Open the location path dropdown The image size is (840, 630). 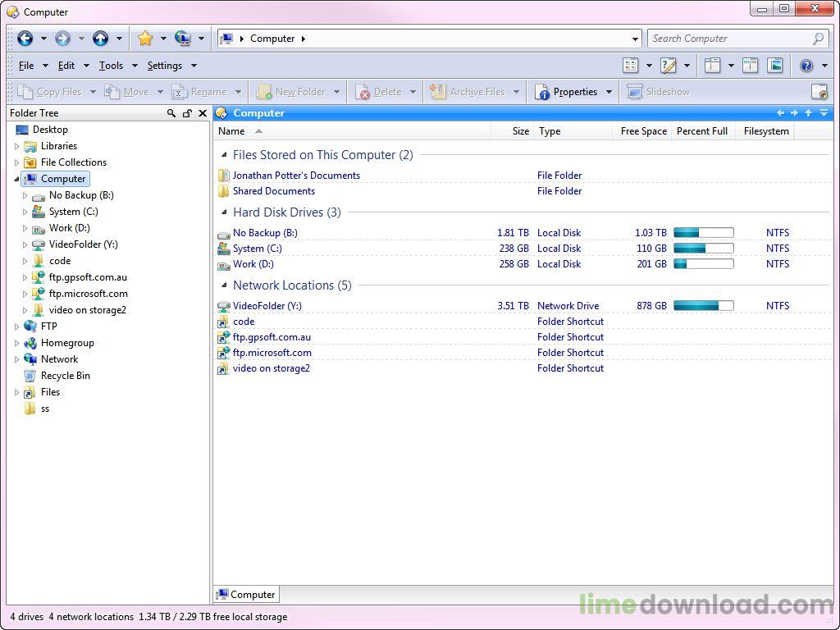[635, 39]
